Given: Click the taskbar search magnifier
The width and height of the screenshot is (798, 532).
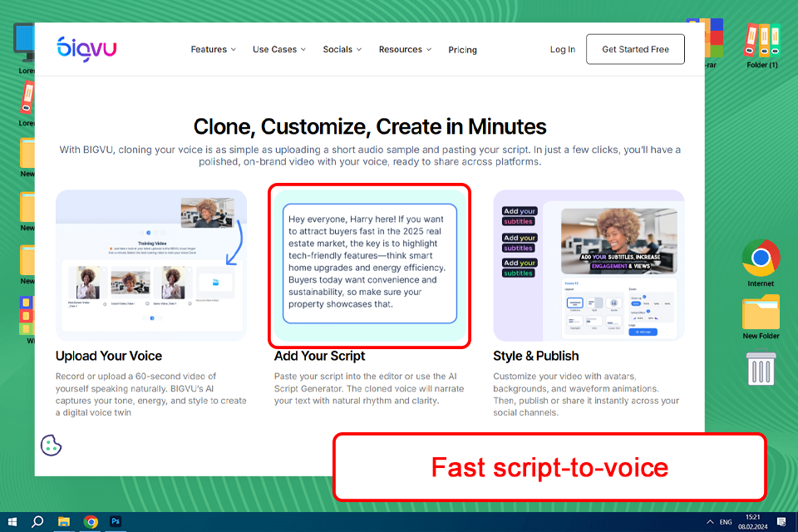Looking at the screenshot, I should pyautogui.click(x=37, y=522).
